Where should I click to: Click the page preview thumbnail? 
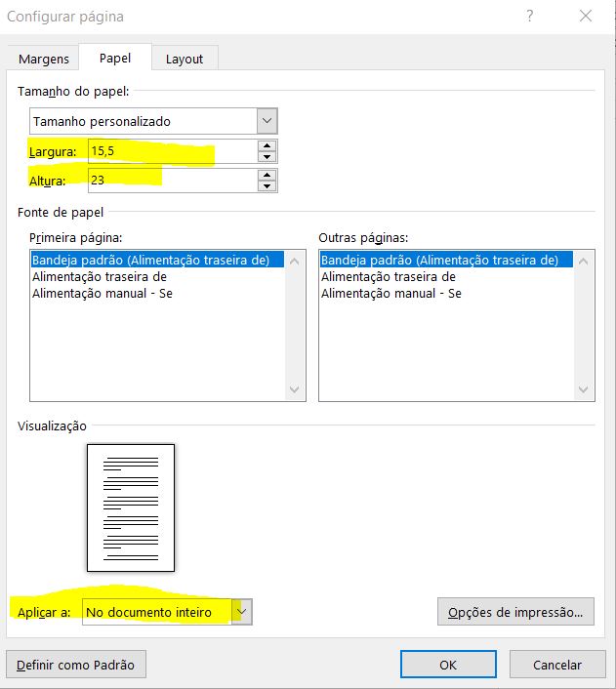131,507
